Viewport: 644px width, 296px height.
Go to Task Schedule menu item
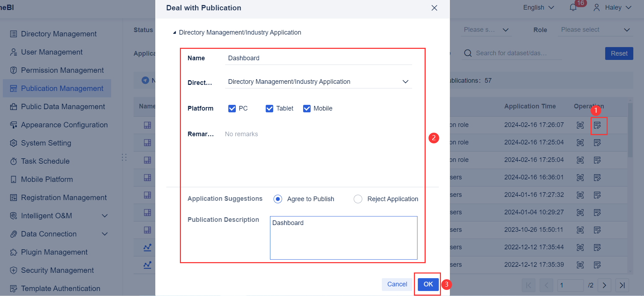pyautogui.click(x=45, y=161)
